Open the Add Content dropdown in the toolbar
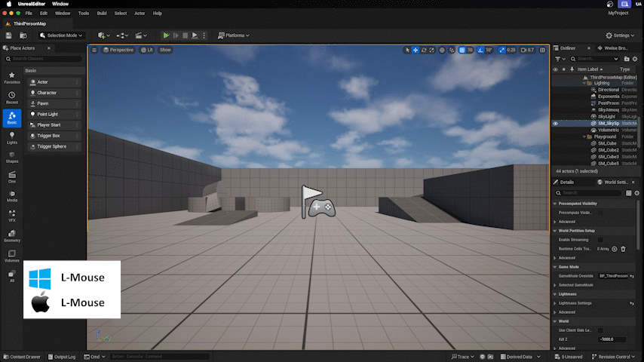This screenshot has height=362, width=644. tap(103, 35)
